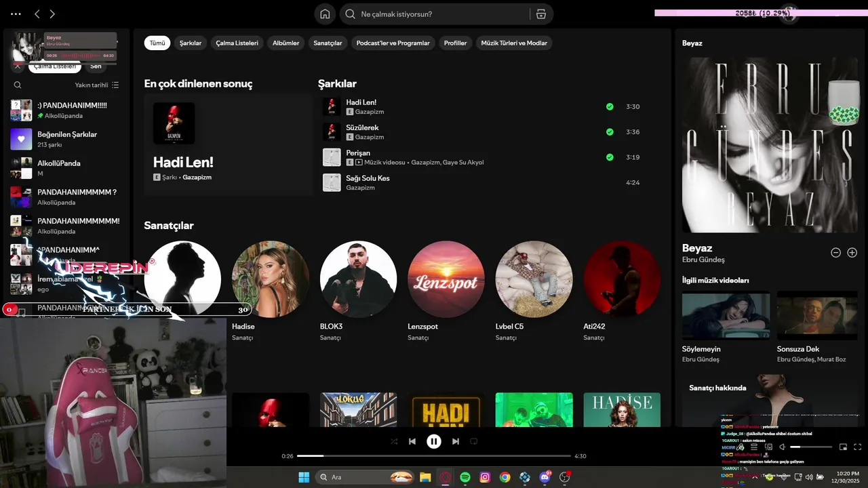Open Spotify icon in taskbar
This screenshot has height=488, width=868.
point(465,477)
